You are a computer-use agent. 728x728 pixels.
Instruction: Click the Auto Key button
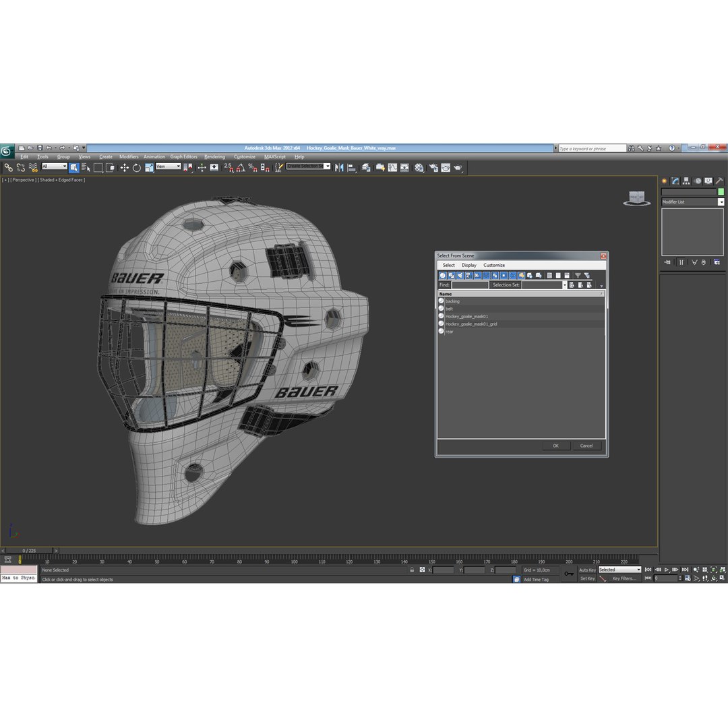tap(587, 570)
